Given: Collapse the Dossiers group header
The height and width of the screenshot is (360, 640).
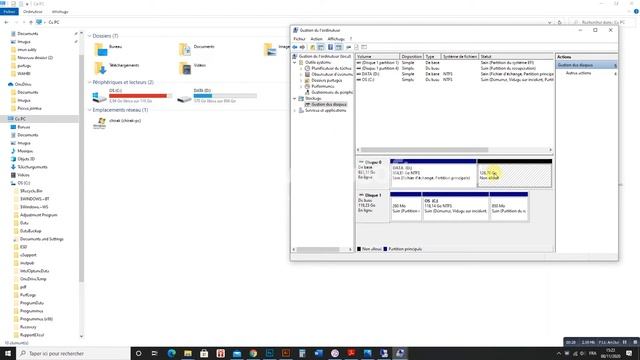Looking at the screenshot, I should click(x=89, y=36).
